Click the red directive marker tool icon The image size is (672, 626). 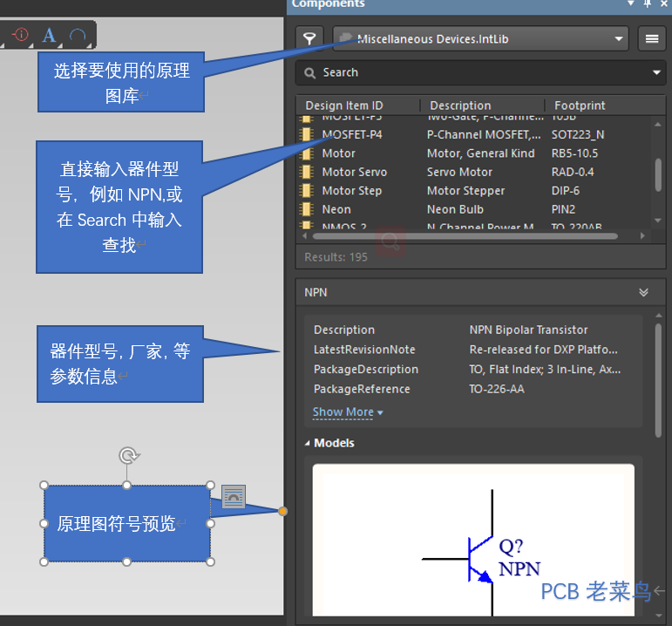click(21, 36)
